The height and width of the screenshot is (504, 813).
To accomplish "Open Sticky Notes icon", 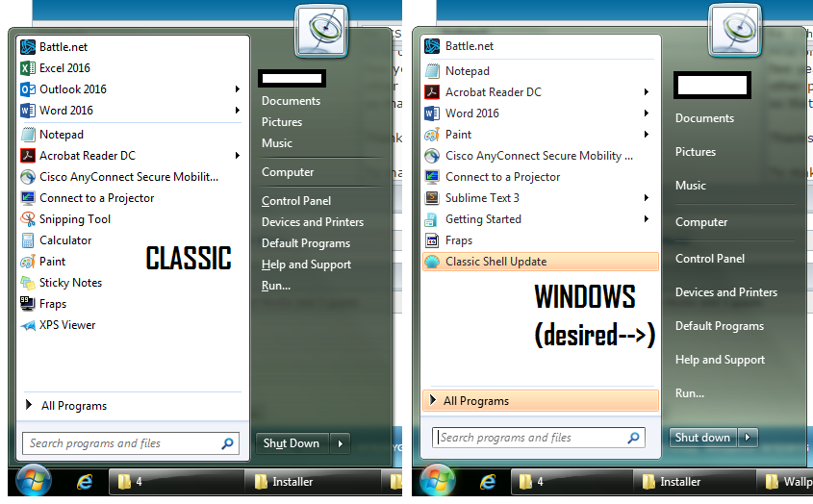I will coord(28,283).
